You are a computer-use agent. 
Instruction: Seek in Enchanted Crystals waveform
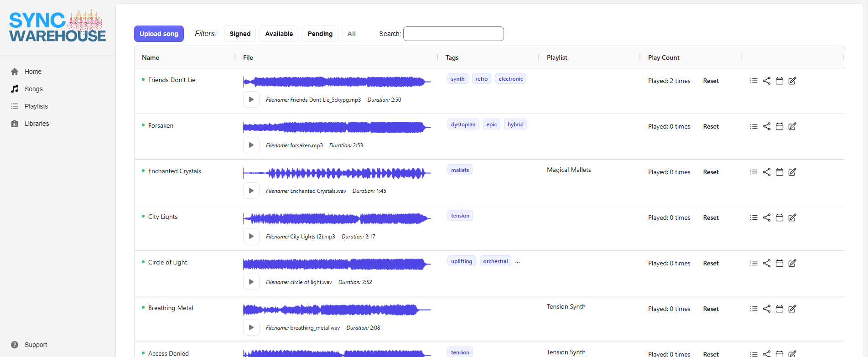click(337, 173)
